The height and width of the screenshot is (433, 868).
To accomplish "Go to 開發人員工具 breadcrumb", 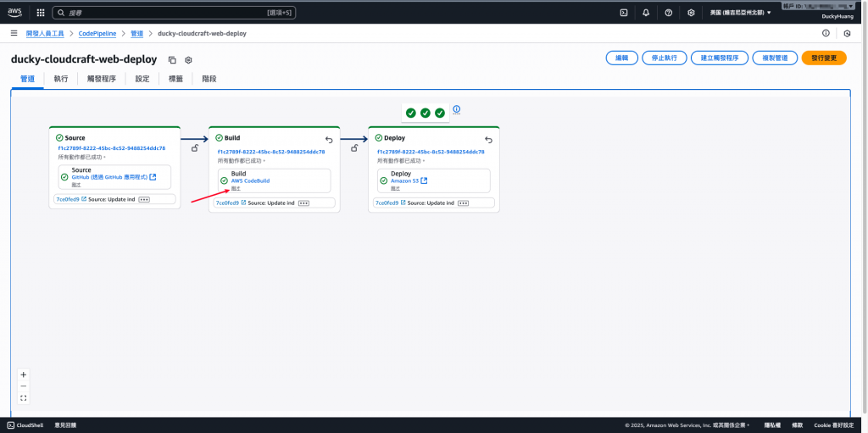I will [x=46, y=33].
